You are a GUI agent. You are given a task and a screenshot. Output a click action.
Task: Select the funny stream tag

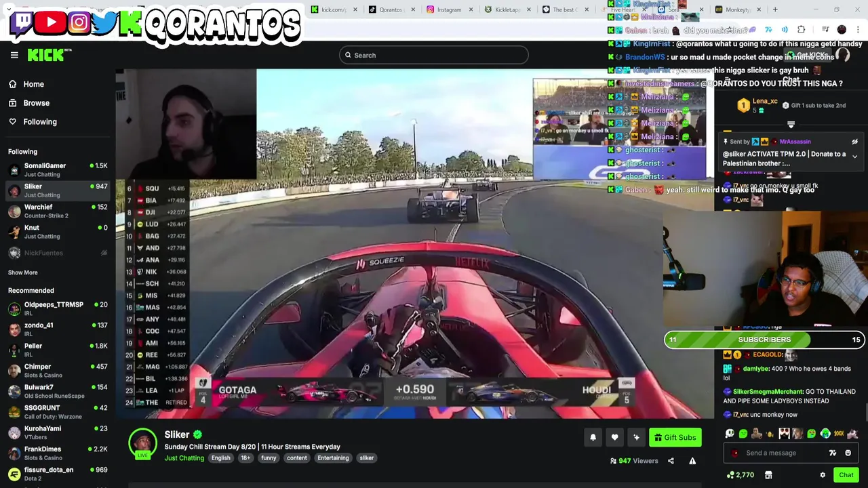click(269, 458)
